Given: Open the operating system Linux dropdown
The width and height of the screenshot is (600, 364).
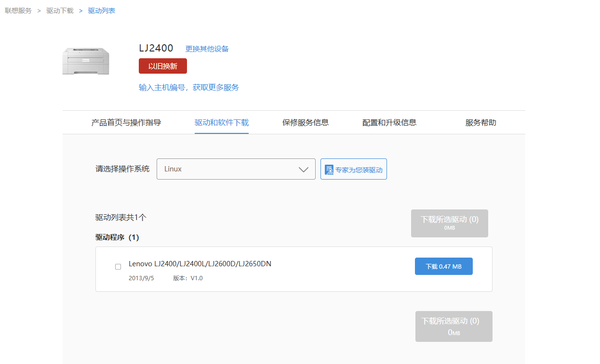Looking at the screenshot, I should (x=236, y=169).
